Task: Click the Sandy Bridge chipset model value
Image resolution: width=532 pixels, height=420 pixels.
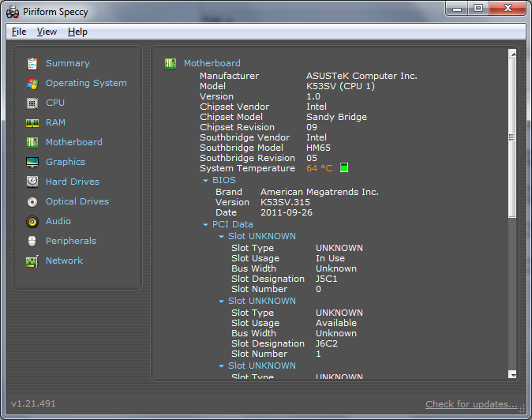Action: click(x=336, y=117)
